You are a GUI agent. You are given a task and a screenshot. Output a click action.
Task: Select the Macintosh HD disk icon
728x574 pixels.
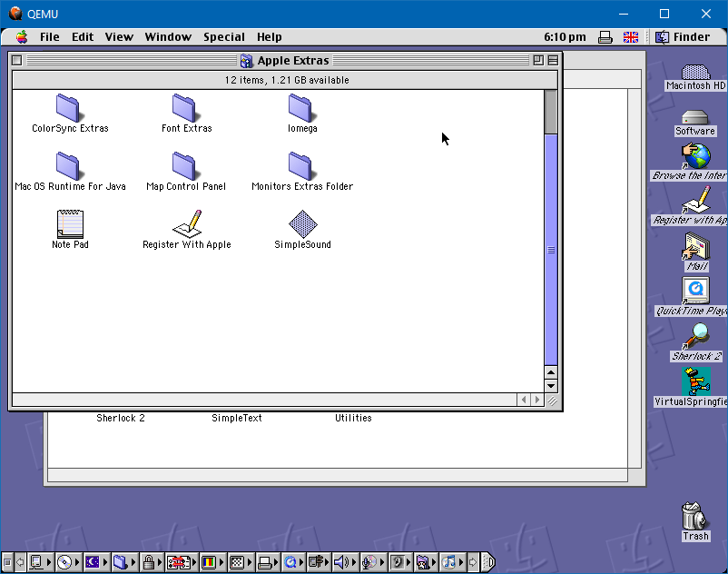click(x=695, y=71)
